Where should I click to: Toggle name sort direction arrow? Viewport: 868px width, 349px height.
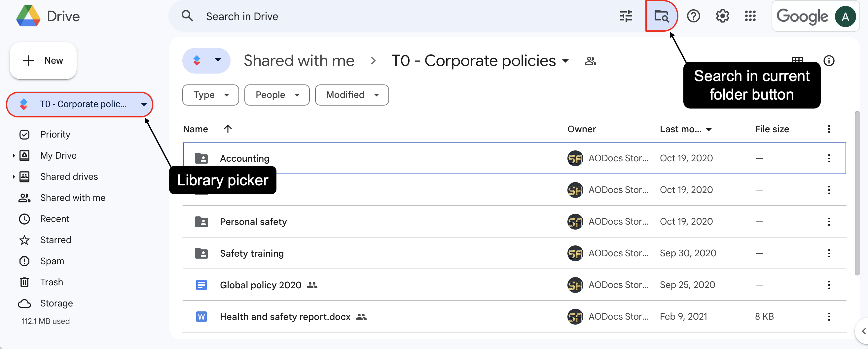[228, 129]
